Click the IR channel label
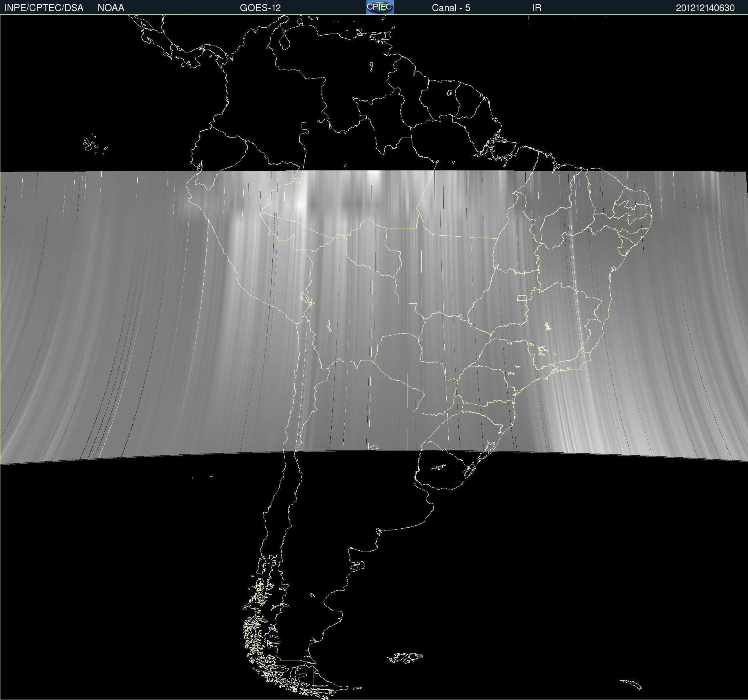This screenshot has width=748, height=700. click(x=536, y=8)
